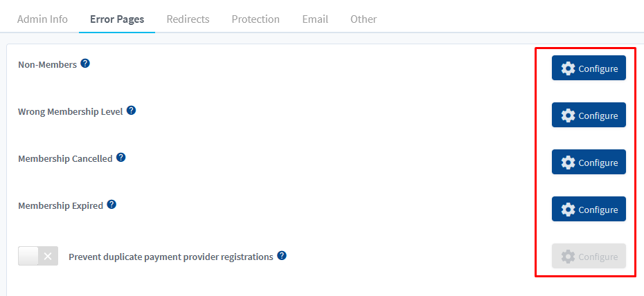Click help icon next to Non-Members

(x=85, y=64)
